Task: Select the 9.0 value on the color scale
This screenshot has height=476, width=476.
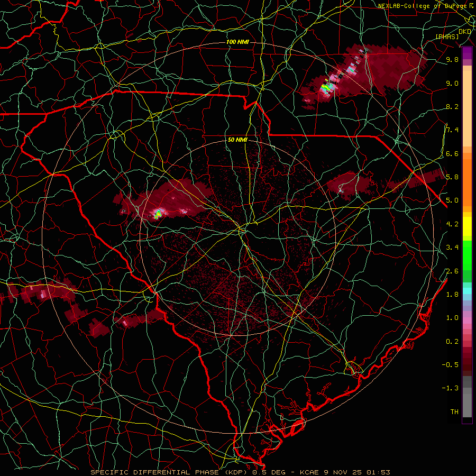Action: [452, 83]
